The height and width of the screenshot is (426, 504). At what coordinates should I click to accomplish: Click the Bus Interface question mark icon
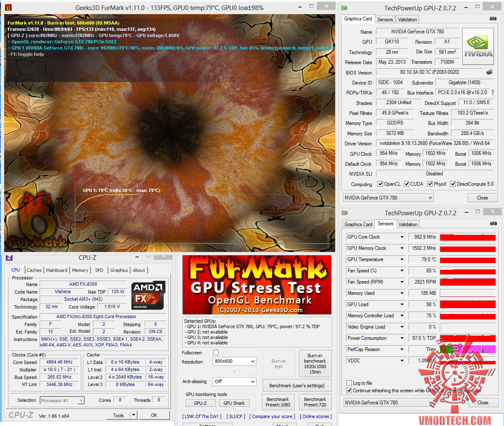(493, 92)
